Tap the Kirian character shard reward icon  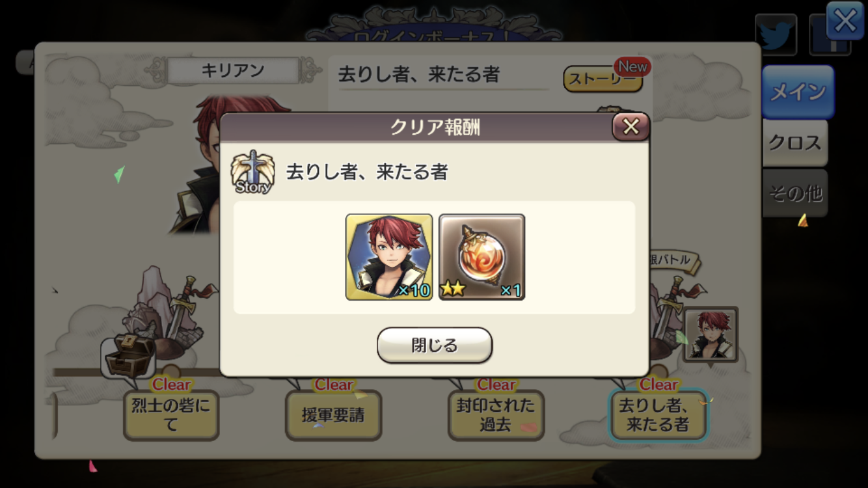tap(389, 257)
